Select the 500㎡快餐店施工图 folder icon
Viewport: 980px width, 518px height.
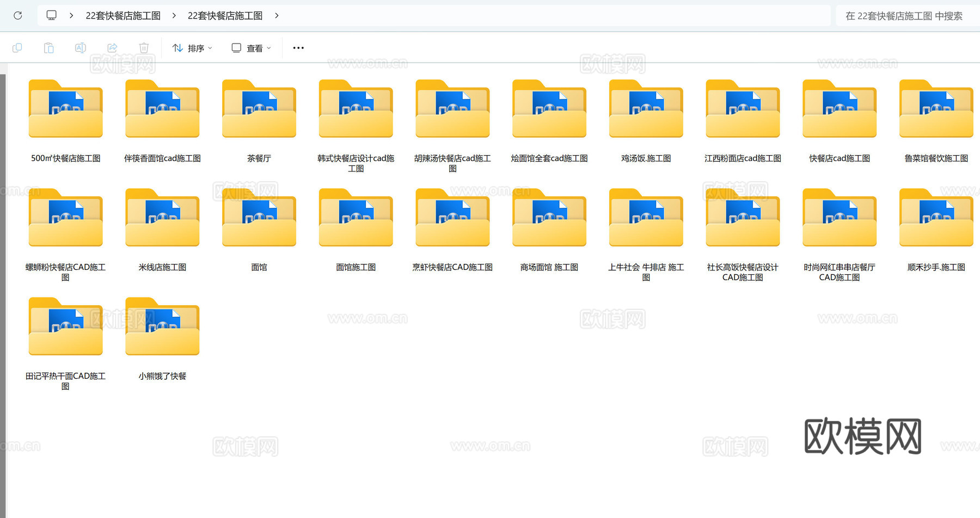pos(65,109)
